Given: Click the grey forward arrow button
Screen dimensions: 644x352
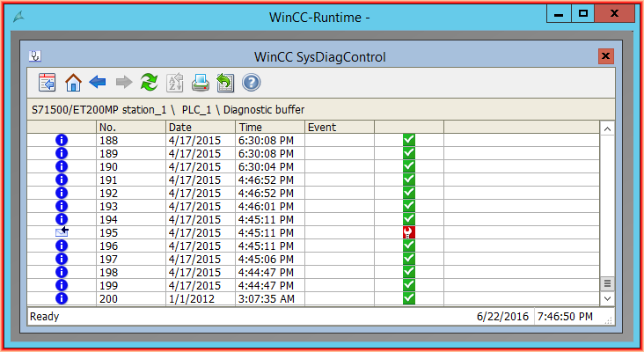Looking at the screenshot, I should tap(124, 83).
